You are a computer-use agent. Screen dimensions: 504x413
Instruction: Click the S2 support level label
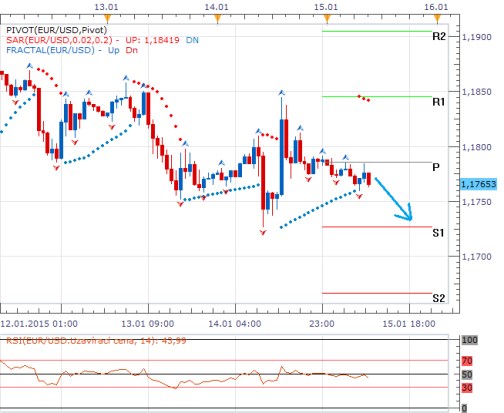tap(439, 298)
